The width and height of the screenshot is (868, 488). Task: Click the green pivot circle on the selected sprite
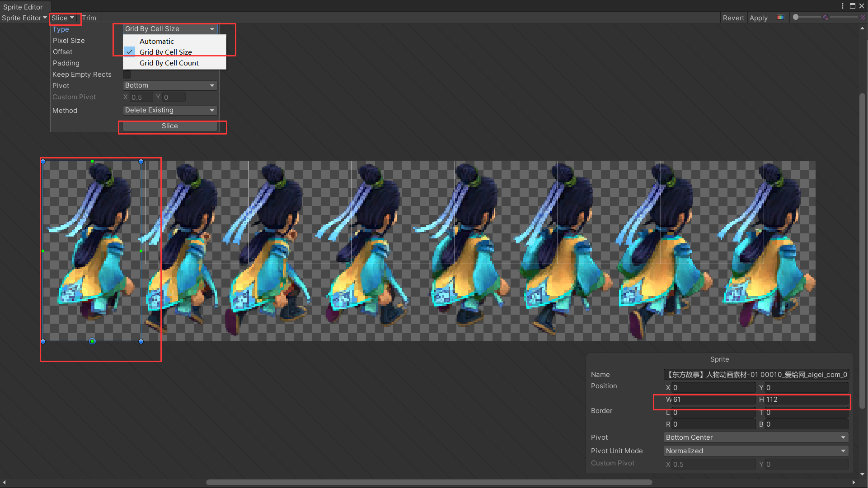coord(92,341)
